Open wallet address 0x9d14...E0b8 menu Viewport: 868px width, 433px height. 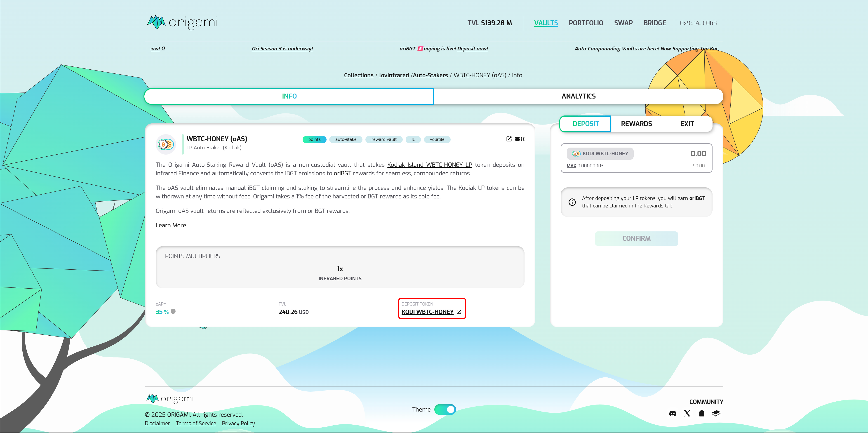click(x=698, y=23)
